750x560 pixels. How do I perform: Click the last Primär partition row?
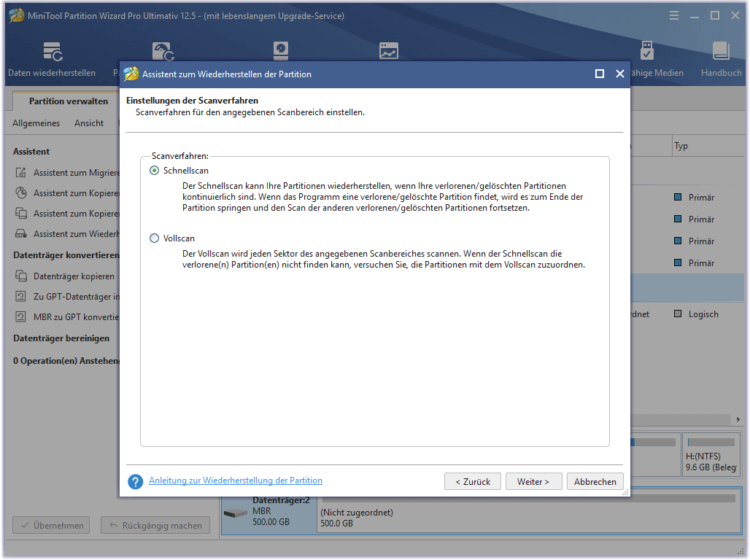tap(688, 262)
